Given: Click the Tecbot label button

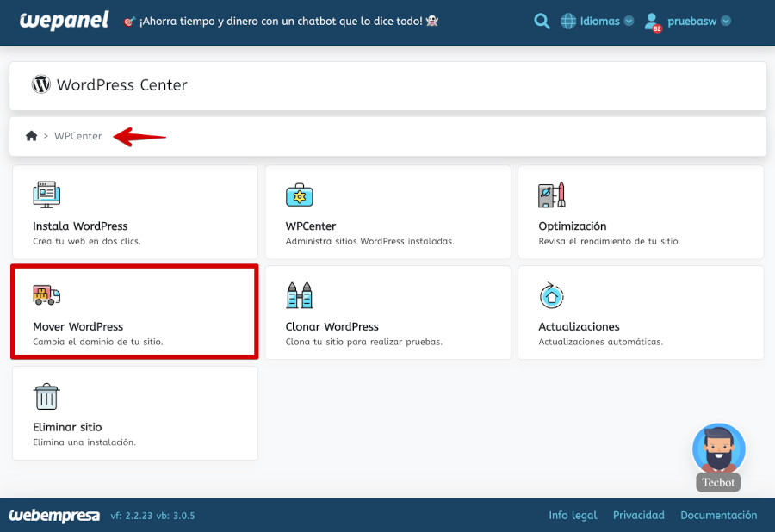Looking at the screenshot, I should click(718, 482).
